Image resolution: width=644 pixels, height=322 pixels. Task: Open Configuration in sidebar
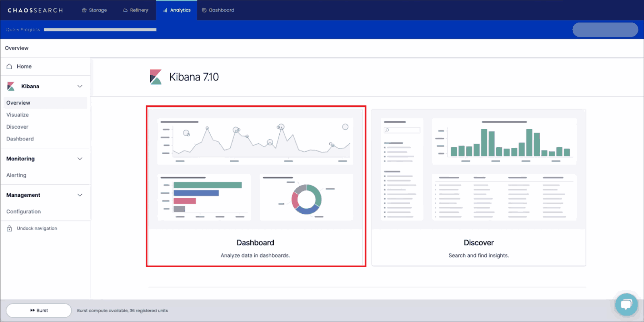click(x=23, y=211)
